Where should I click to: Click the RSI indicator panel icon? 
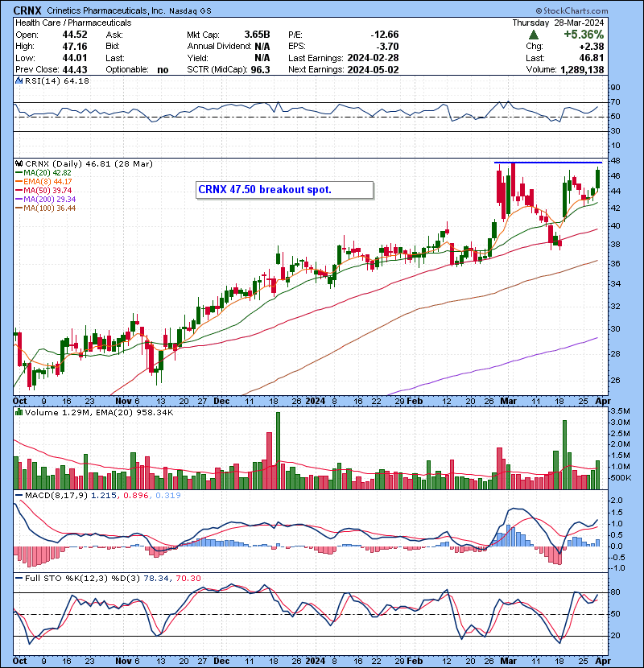point(19,80)
